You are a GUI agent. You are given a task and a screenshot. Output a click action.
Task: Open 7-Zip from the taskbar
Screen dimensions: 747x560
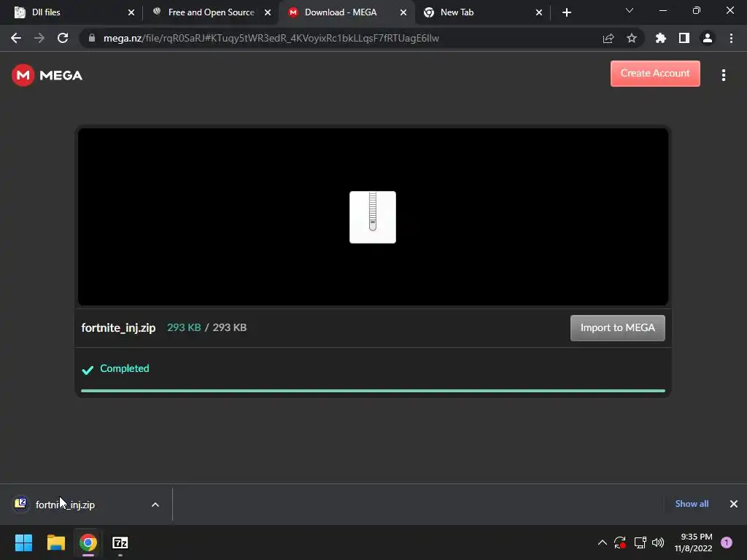coord(120,542)
